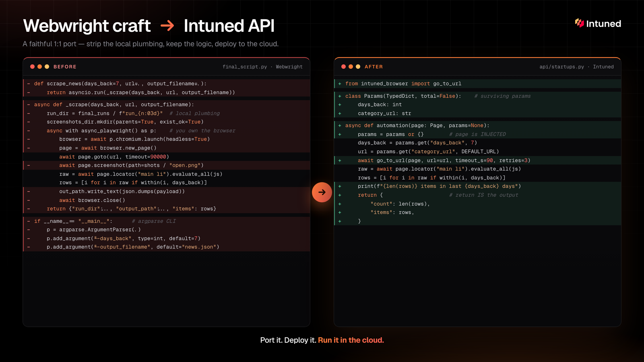Click 'browser = await p.chromium.launch' line

pyautogui.click(x=167, y=139)
